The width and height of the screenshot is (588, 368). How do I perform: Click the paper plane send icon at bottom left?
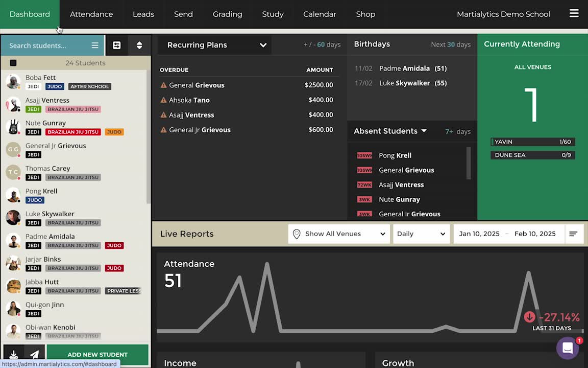click(35, 354)
